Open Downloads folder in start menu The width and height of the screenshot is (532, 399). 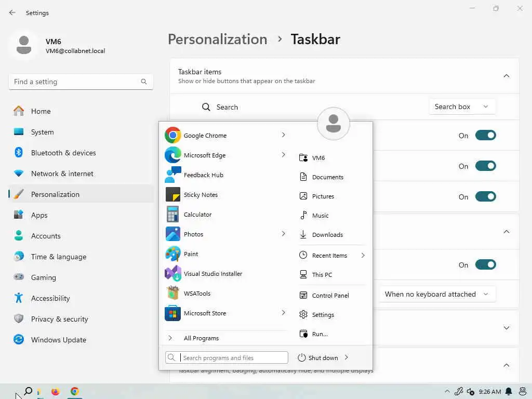(332, 234)
